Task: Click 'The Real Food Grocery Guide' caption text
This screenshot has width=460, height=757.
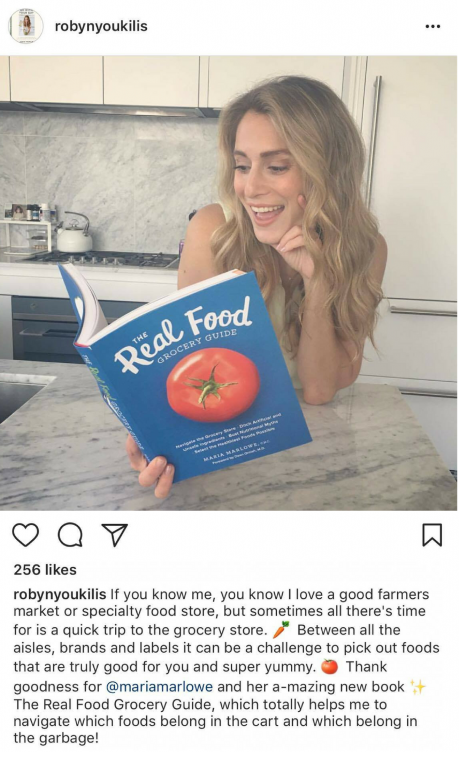Action: click(x=114, y=704)
